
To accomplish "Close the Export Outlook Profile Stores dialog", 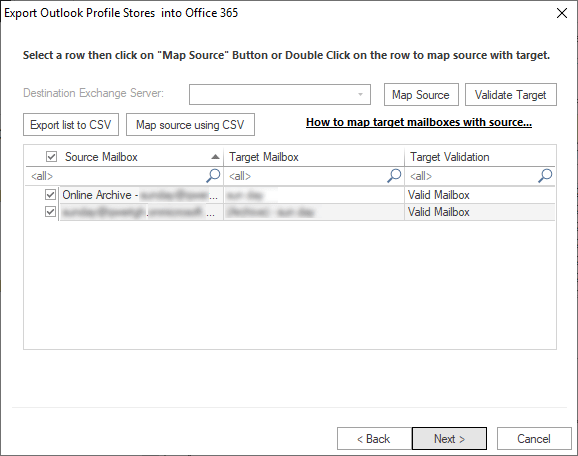I will [x=562, y=13].
